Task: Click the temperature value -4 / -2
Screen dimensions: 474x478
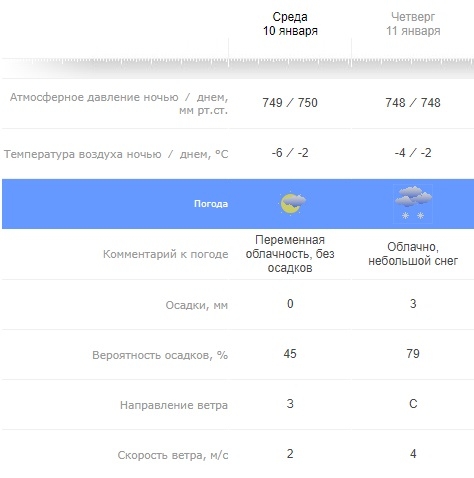Action: point(413,153)
